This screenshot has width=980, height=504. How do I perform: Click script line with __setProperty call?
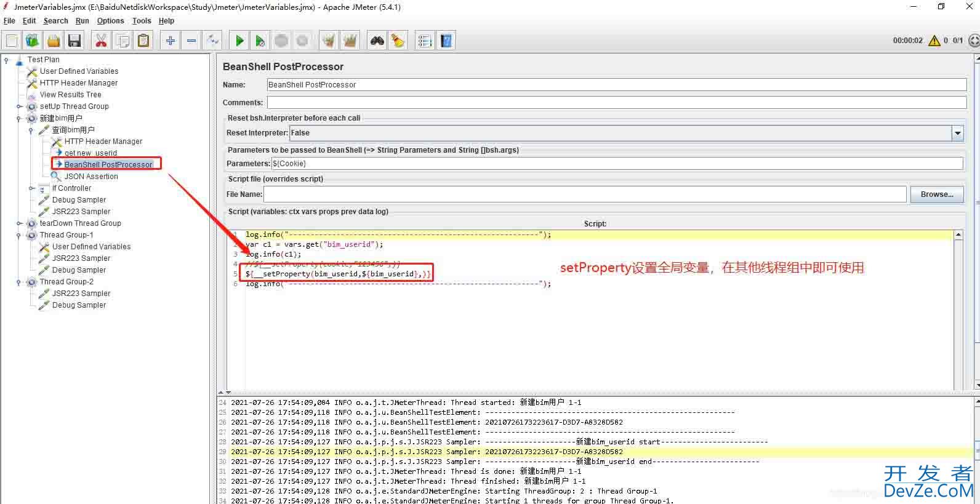click(x=338, y=274)
